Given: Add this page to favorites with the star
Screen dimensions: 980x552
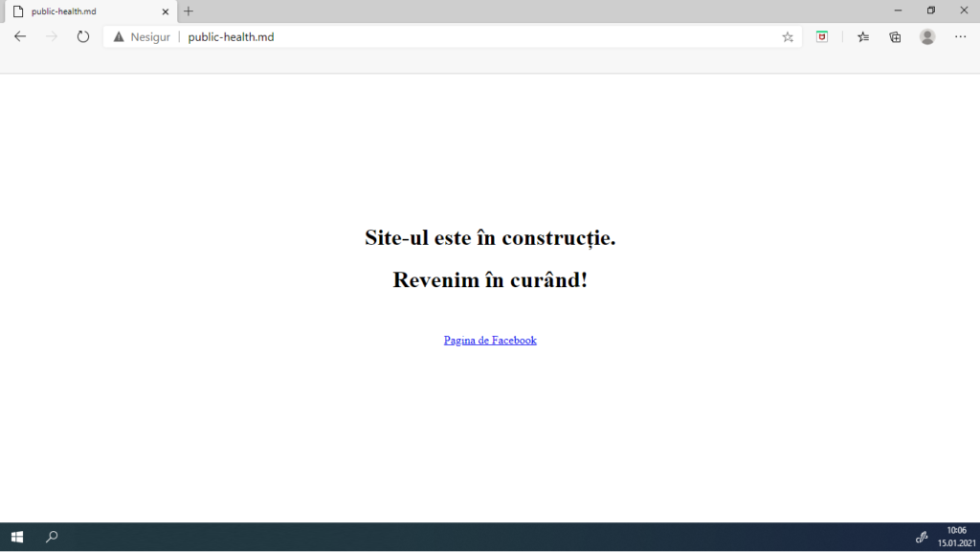Looking at the screenshot, I should [788, 37].
